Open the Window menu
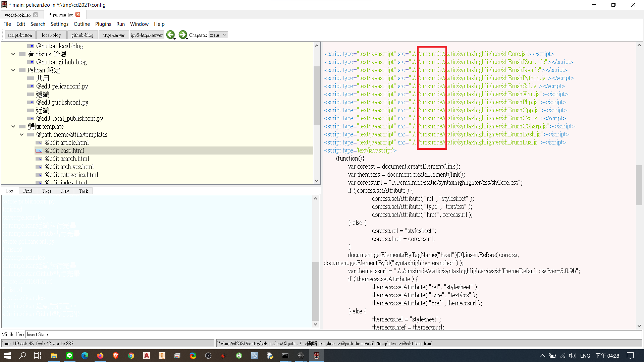Screen dimensions: 644x362 click(139, 24)
